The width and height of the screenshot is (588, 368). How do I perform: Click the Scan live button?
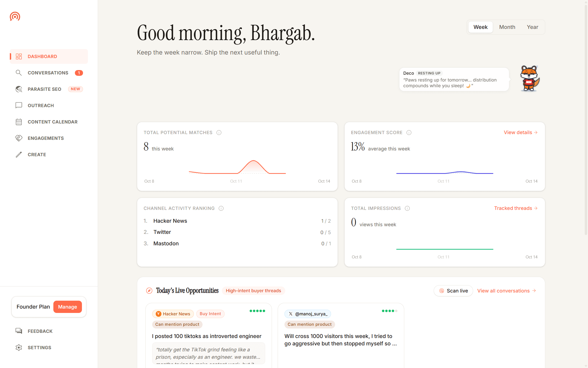(x=453, y=291)
